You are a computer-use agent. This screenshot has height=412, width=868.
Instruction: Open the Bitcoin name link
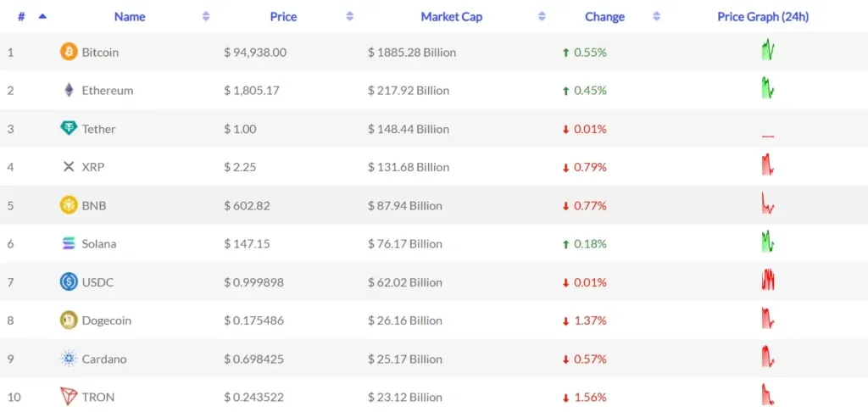pos(100,53)
